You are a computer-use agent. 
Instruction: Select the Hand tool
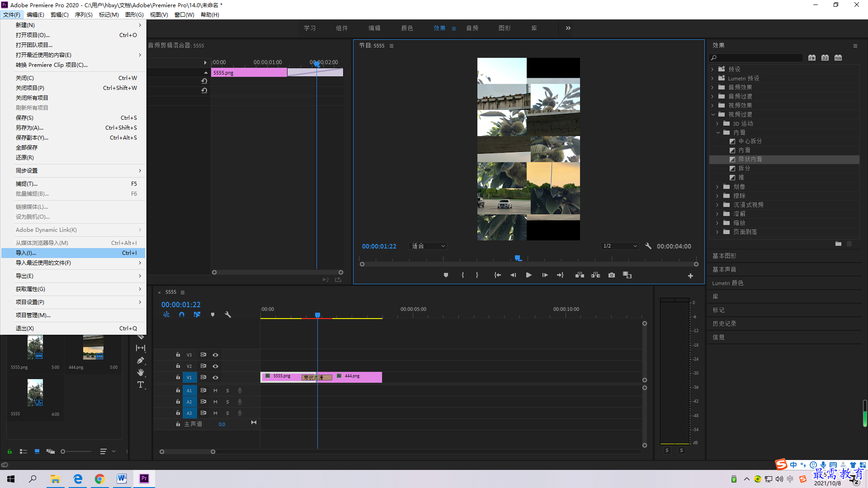click(141, 372)
